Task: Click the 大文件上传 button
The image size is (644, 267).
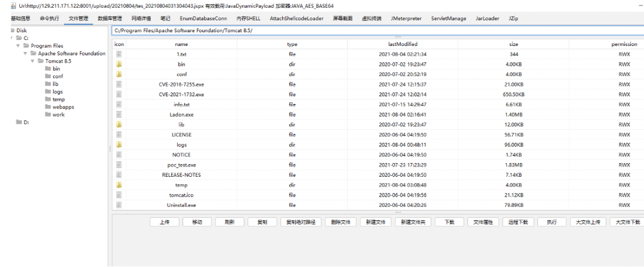Action: [588, 222]
